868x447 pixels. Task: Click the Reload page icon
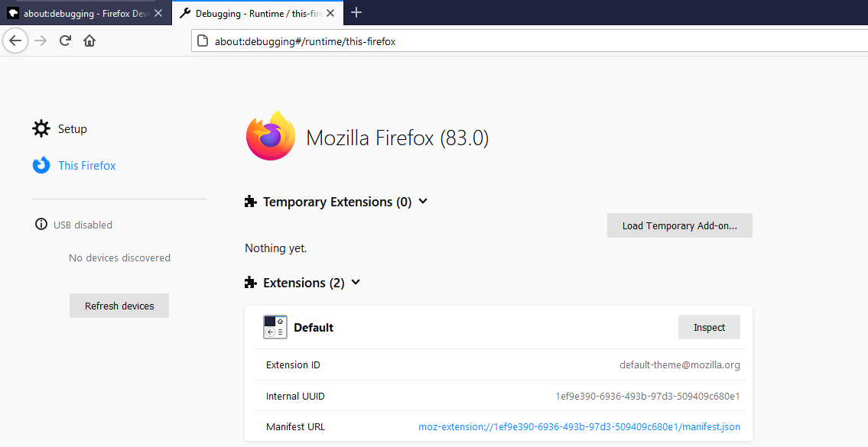pyautogui.click(x=65, y=40)
